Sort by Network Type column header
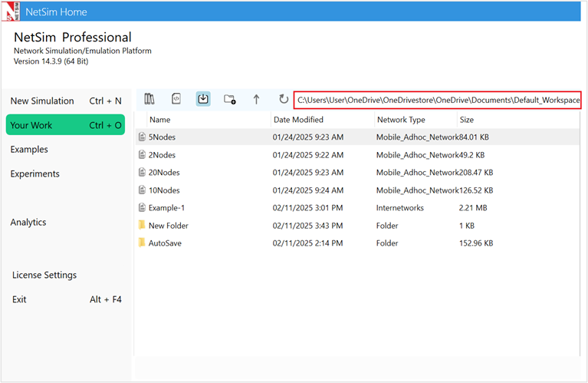Screen dimensions: 588x383 (x=401, y=120)
